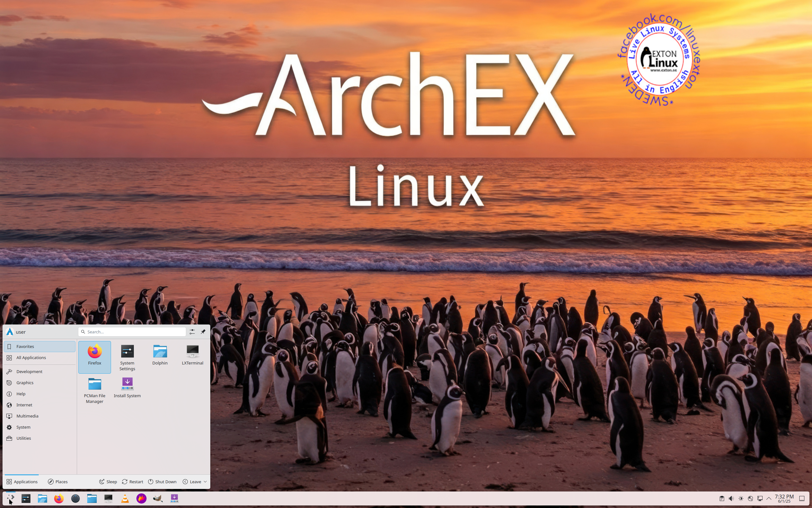Launch VLC media player from taskbar
The width and height of the screenshot is (812, 508).
tap(125, 498)
